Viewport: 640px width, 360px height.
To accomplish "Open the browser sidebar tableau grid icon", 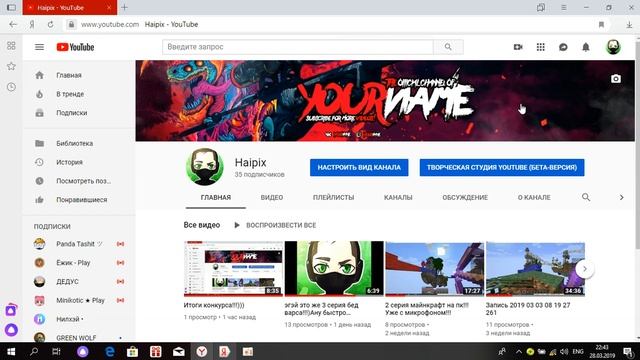I will point(11,46).
